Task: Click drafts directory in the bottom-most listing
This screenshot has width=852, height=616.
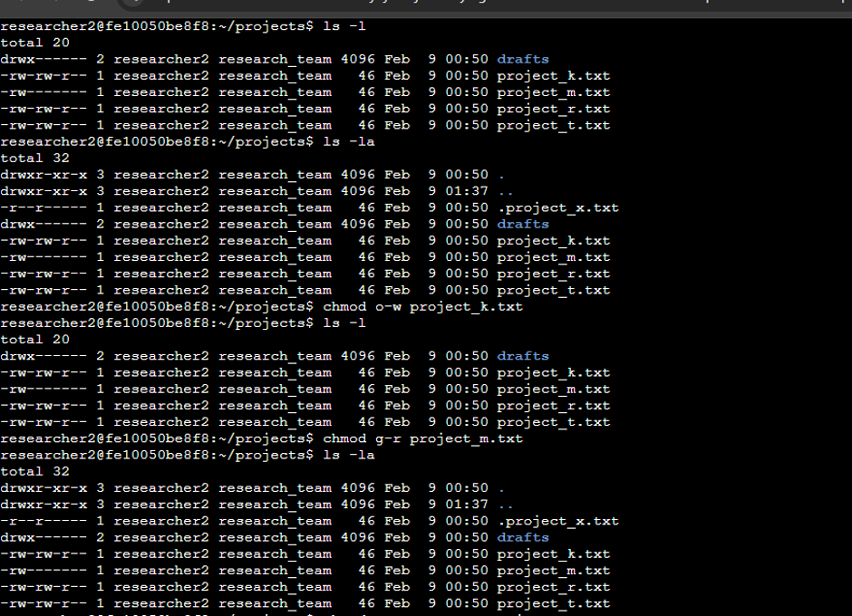Action: [523, 537]
